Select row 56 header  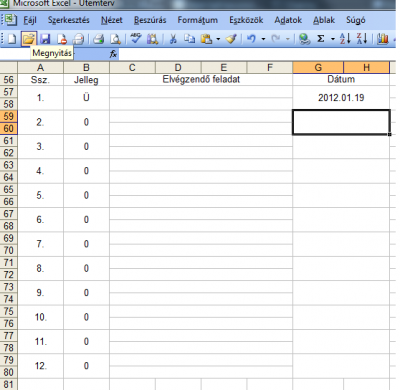[9, 80]
